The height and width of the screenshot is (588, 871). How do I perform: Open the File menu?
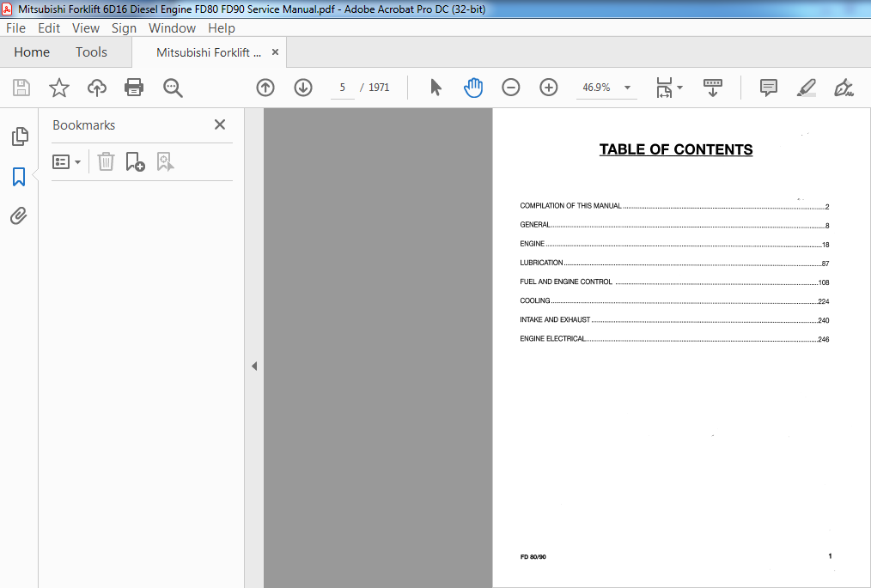15,27
